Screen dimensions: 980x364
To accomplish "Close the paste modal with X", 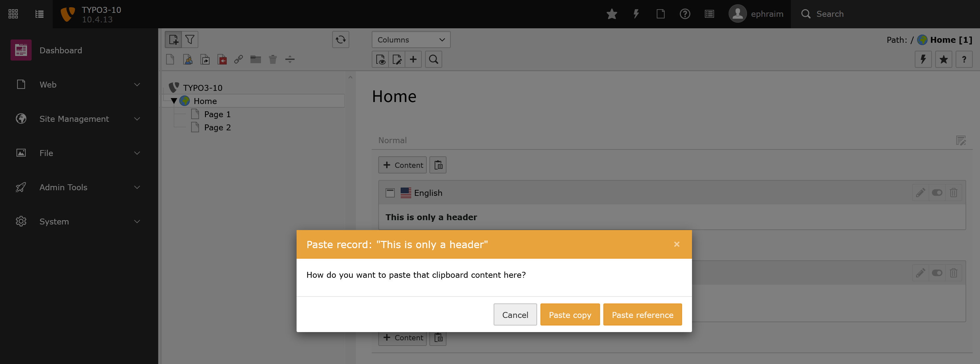I will [x=677, y=244].
